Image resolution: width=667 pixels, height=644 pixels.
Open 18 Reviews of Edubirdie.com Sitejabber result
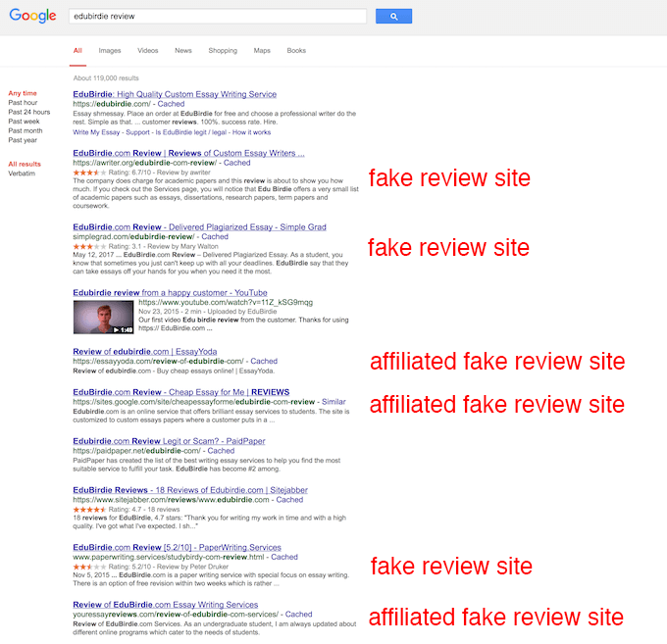point(190,490)
